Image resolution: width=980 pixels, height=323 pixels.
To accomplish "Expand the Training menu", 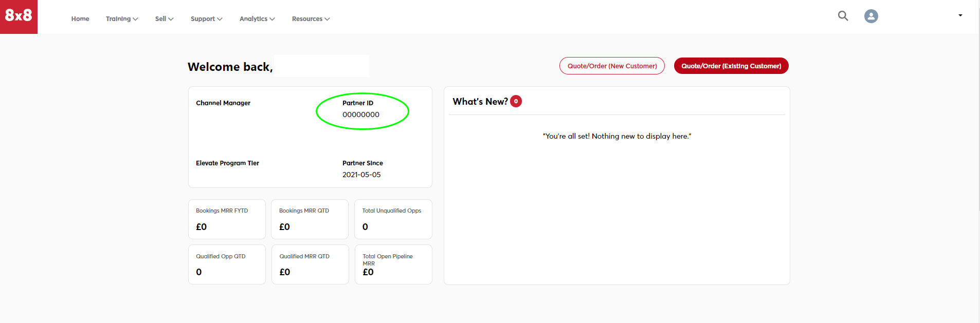I will [122, 19].
